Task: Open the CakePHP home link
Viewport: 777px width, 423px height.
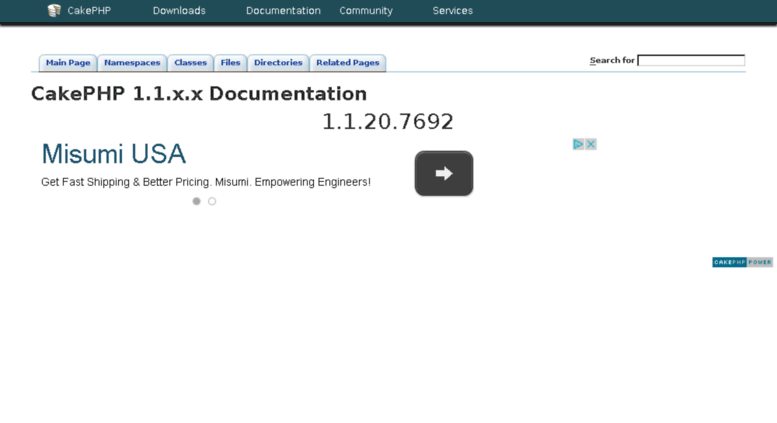Action: pos(89,10)
